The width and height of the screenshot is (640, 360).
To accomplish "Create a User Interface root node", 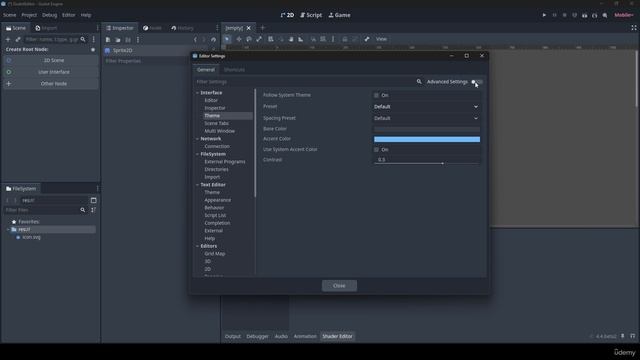I will pos(51,72).
